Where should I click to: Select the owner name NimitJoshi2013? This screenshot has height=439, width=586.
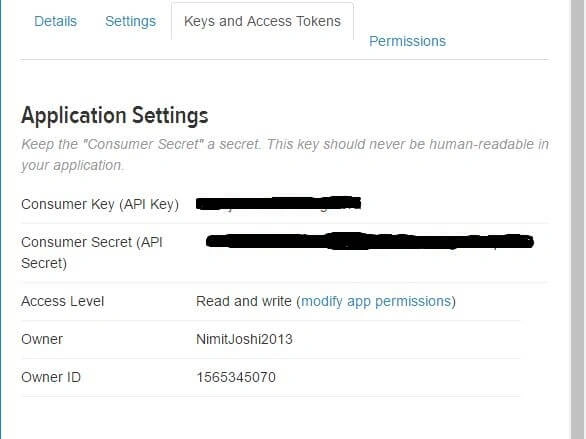click(x=244, y=339)
